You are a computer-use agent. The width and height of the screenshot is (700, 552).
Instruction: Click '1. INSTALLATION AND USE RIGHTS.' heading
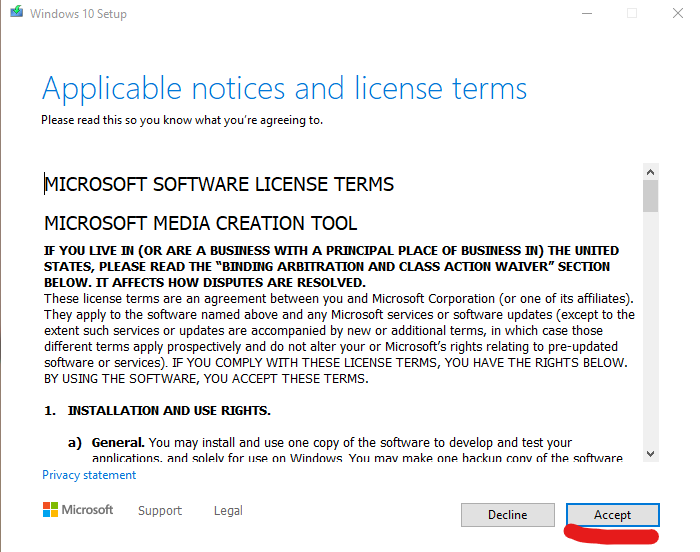(157, 411)
